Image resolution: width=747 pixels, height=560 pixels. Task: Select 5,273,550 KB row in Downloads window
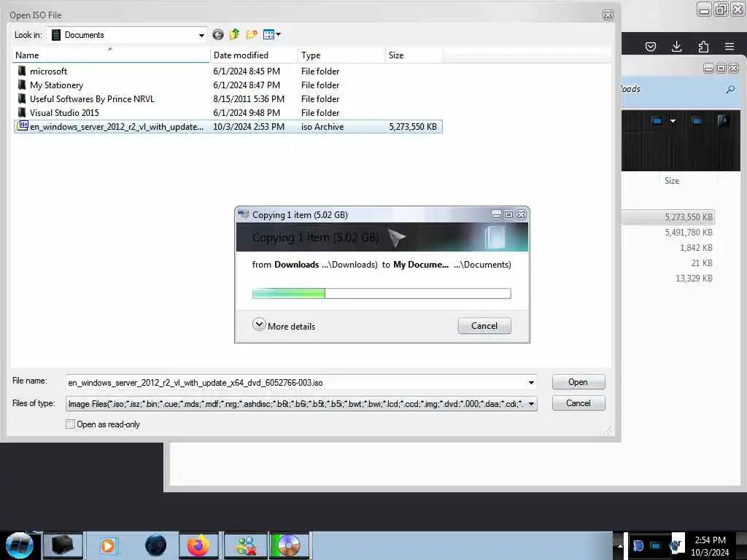668,217
